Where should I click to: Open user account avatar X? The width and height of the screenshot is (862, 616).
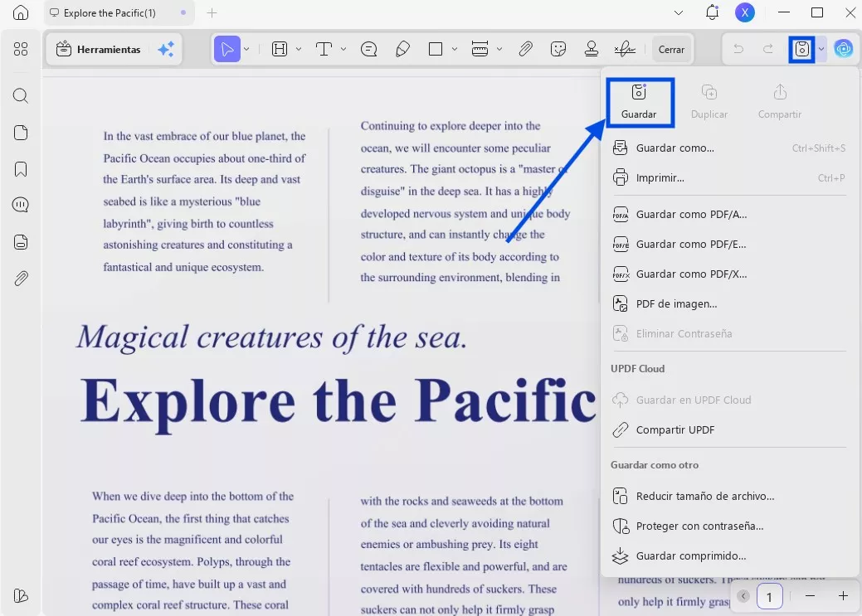[x=745, y=12]
